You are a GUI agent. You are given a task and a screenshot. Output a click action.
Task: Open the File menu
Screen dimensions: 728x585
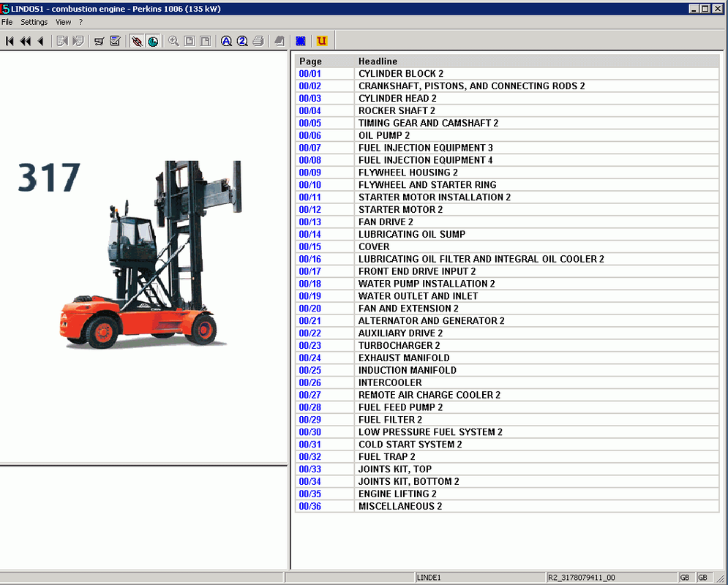[7, 22]
